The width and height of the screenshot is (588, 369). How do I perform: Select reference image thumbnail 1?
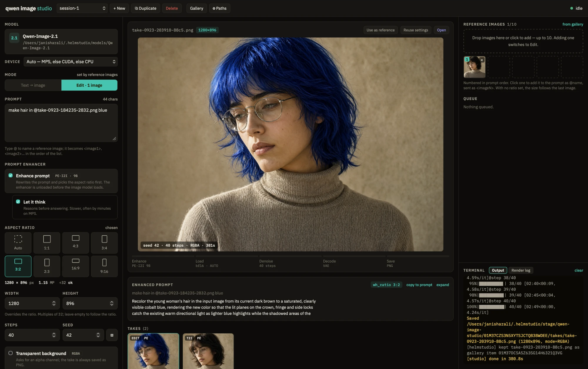point(474,67)
